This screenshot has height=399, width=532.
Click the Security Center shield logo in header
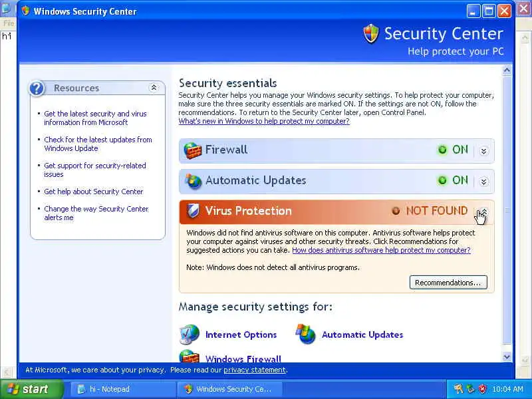pos(371,34)
